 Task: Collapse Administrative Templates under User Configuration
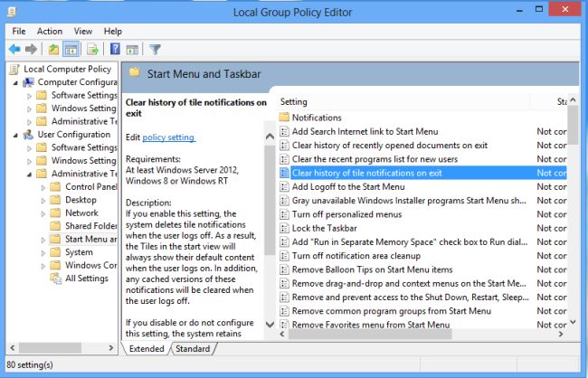[29, 175]
